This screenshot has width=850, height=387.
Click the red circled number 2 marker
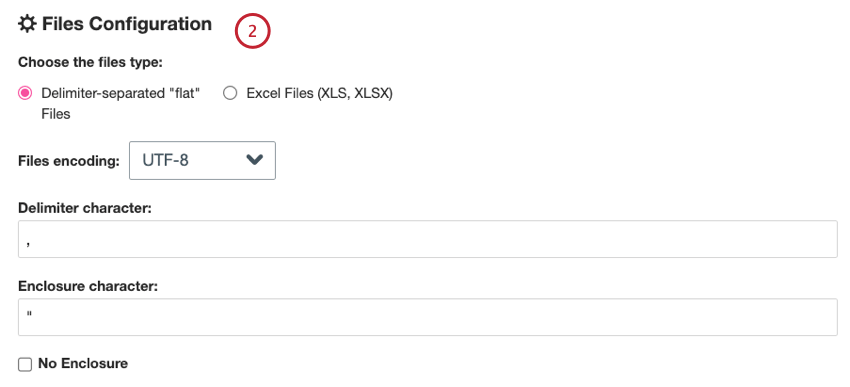pos(252,31)
